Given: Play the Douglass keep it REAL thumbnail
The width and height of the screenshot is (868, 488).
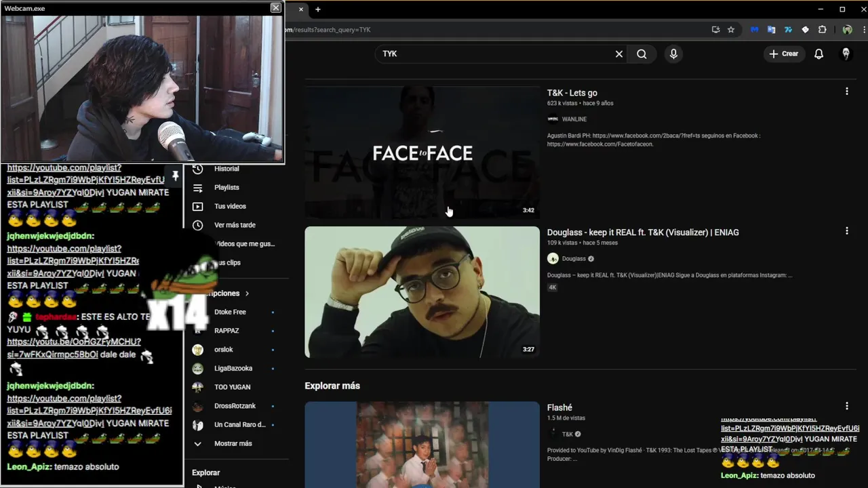Looking at the screenshot, I should tap(422, 292).
